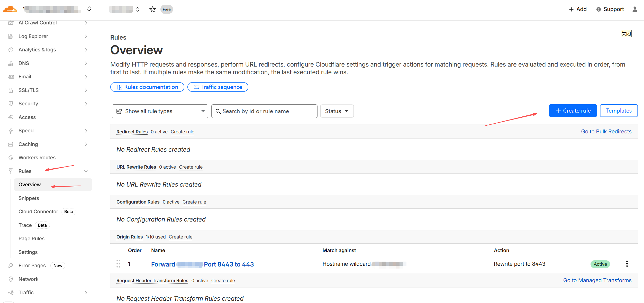Open the Go to Bulk Redirects link

pos(606,132)
